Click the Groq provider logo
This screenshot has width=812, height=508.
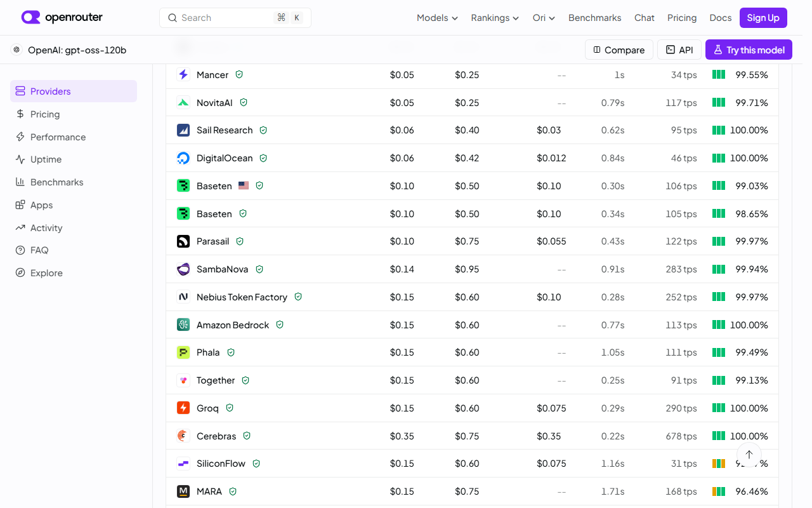(x=183, y=408)
